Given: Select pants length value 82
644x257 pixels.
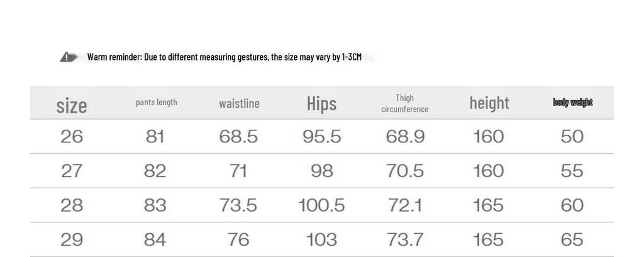Looking at the screenshot, I should (155, 171).
